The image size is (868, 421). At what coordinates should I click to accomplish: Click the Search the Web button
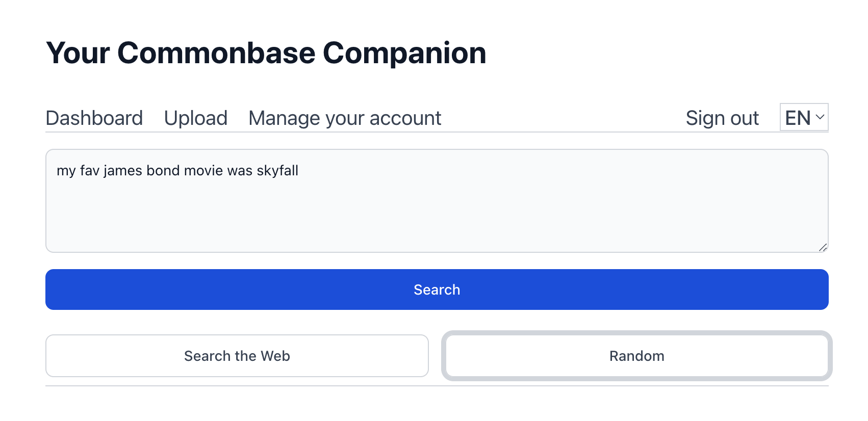point(237,356)
